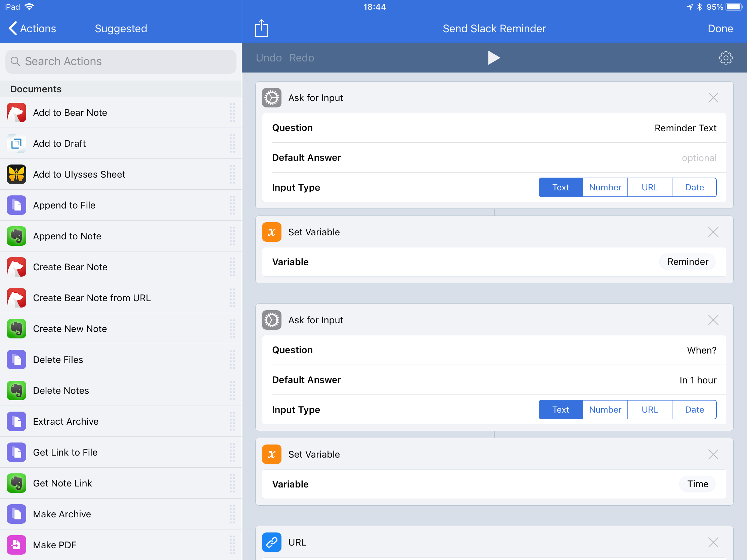
Task: Edit the Reminder Text question field
Action: (494, 128)
